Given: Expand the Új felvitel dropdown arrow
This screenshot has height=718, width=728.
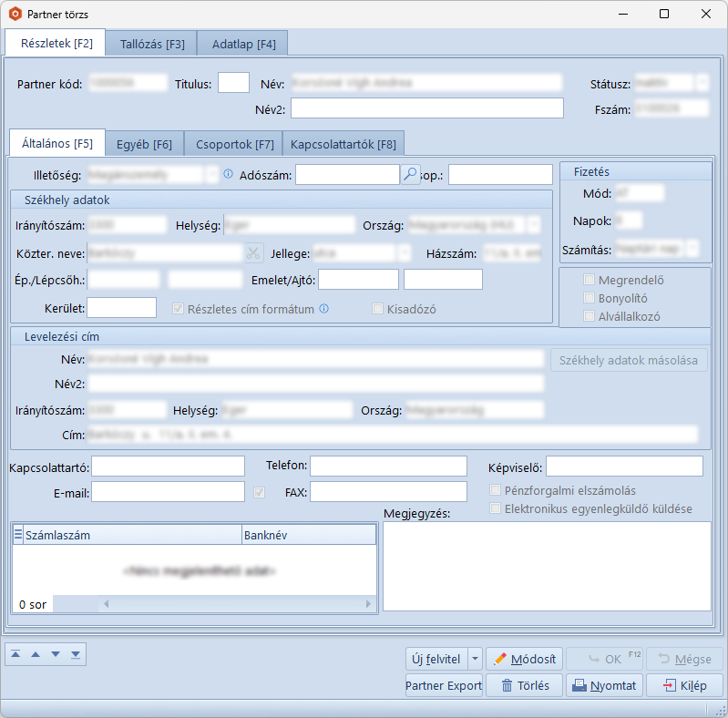Looking at the screenshot, I should [x=475, y=659].
